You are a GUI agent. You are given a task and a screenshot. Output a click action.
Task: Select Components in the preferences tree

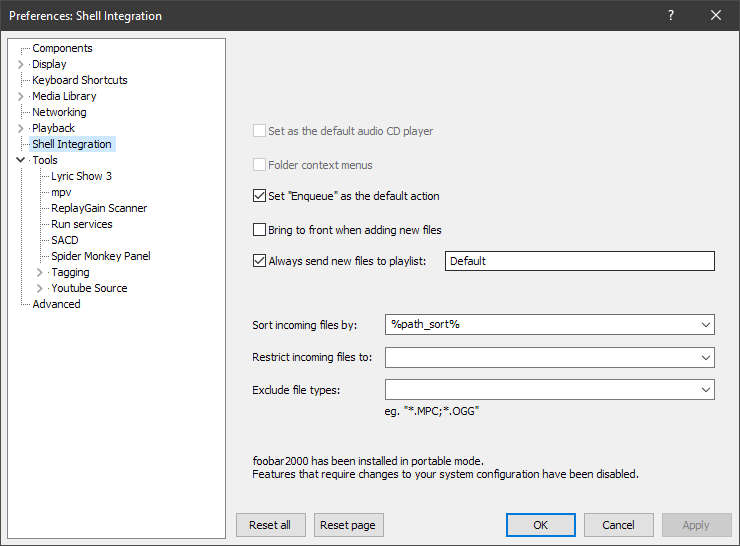pos(62,48)
